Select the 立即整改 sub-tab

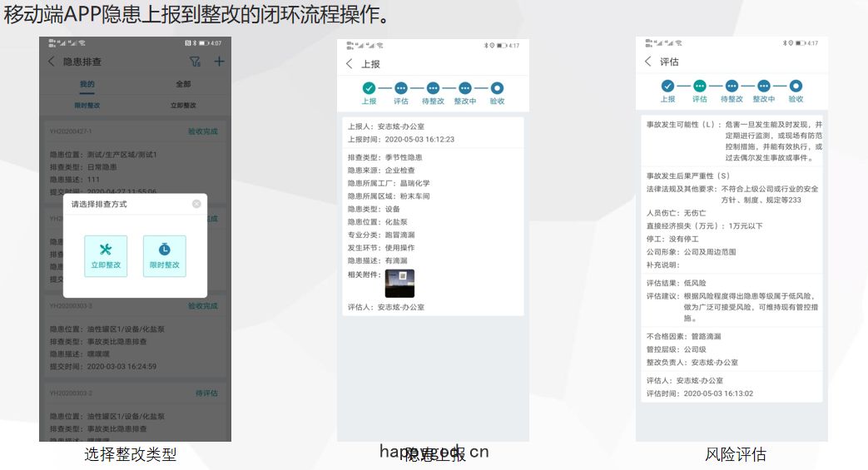(x=183, y=105)
